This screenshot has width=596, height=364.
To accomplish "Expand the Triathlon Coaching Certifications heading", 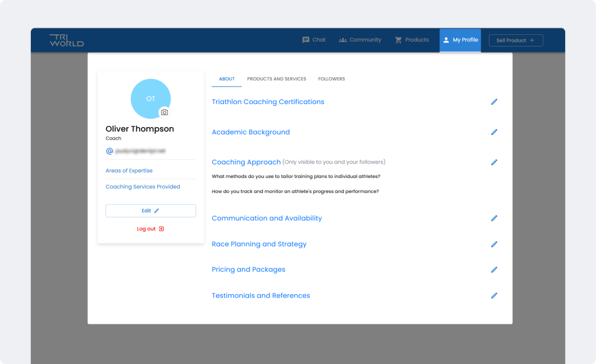I will pos(268,102).
